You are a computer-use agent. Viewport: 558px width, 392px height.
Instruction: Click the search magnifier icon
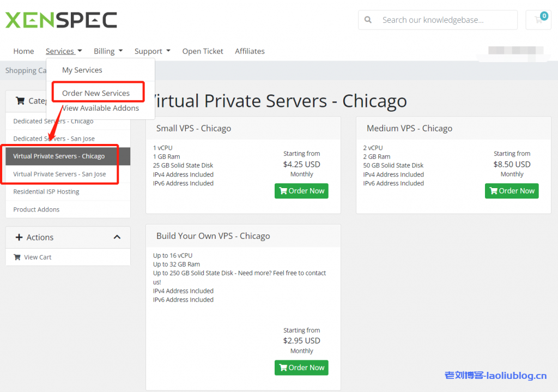tap(368, 20)
